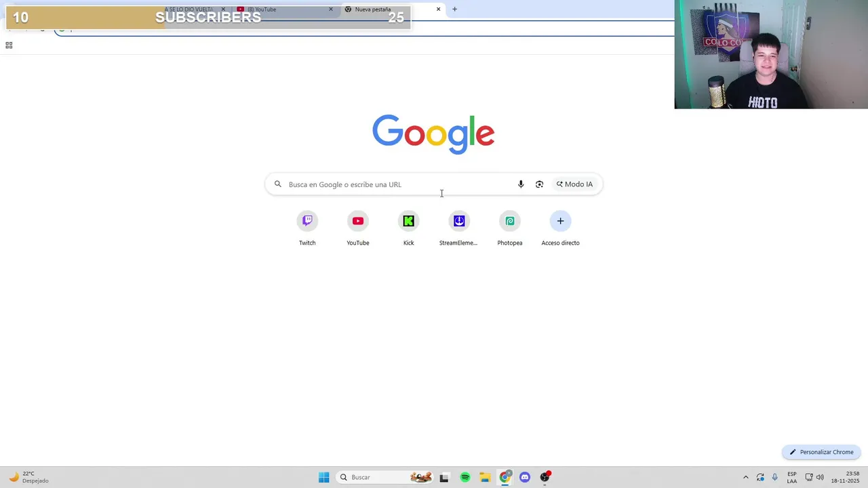Click the magnifier icon in search box
Image resolution: width=868 pixels, height=488 pixels.
coord(277,184)
